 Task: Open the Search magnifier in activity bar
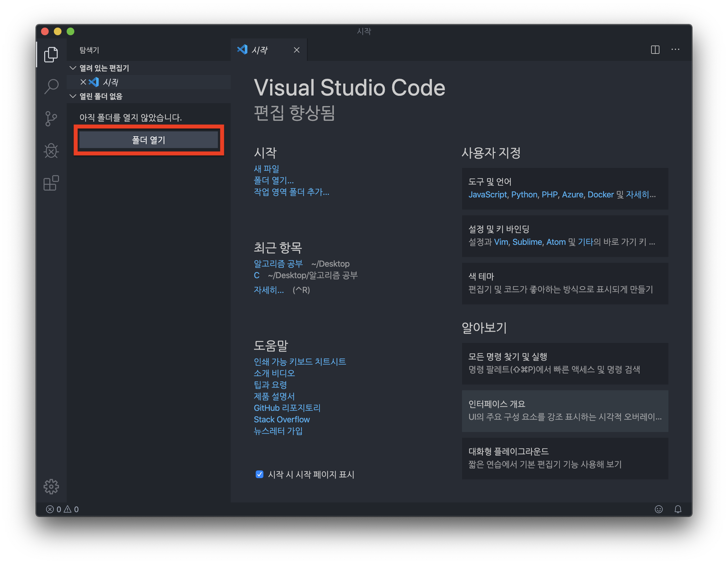click(51, 87)
